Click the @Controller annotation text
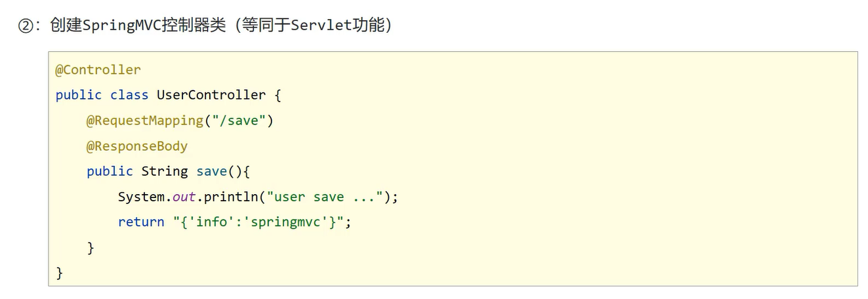This screenshot has height=299, width=868. tap(98, 70)
